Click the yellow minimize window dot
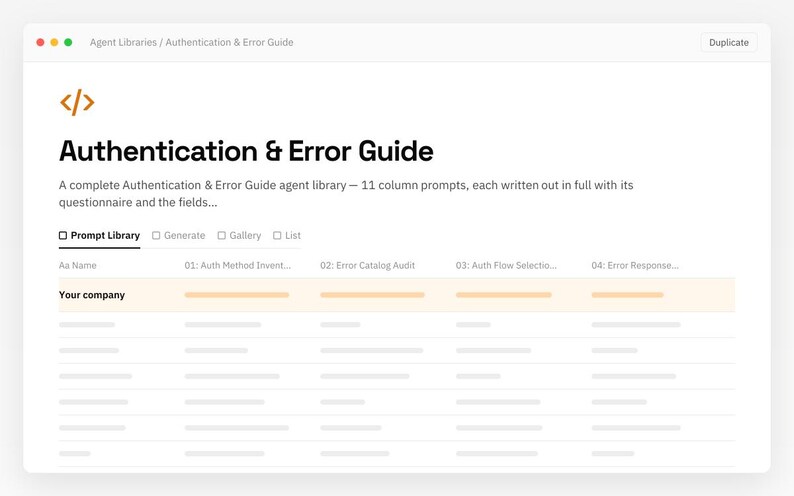 point(54,42)
